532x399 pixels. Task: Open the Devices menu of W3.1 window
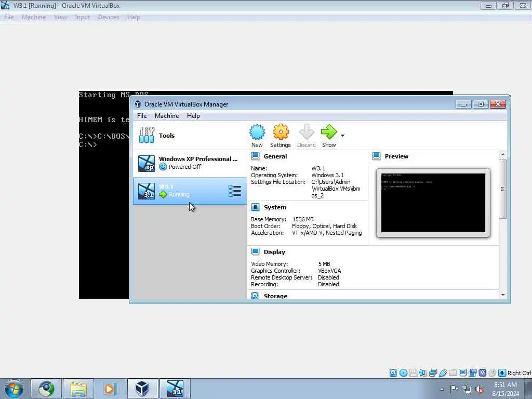(109, 17)
